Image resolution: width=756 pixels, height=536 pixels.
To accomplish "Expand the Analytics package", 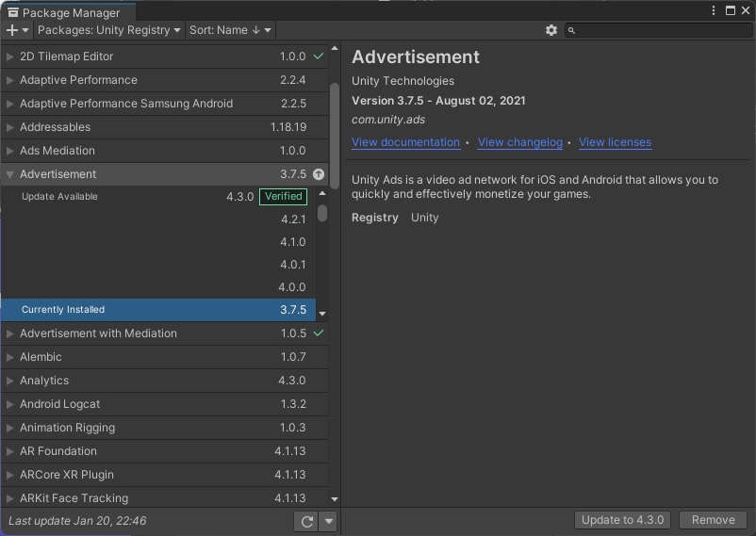I will (x=9, y=381).
